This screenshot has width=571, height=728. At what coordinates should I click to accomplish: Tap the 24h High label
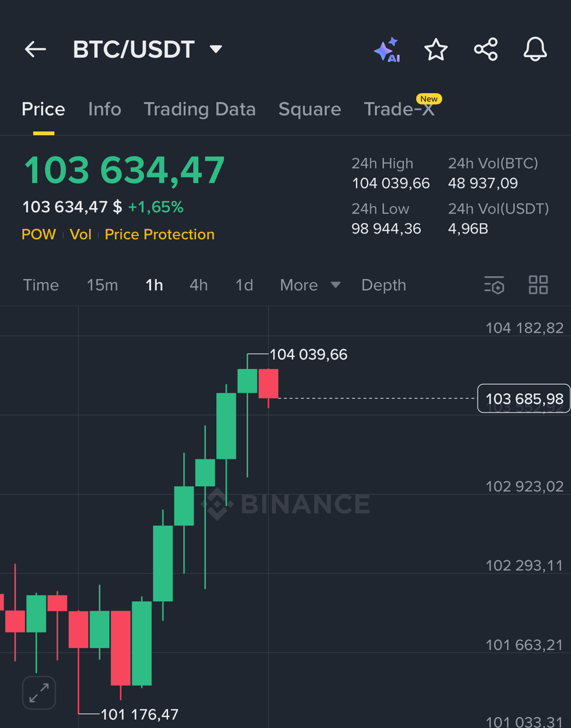pyautogui.click(x=382, y=164)
